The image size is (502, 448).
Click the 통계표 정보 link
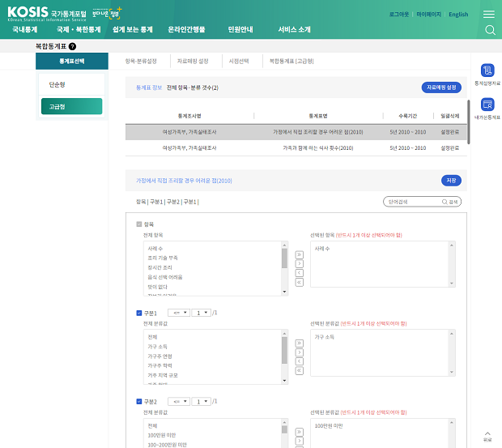[x=149, y=87]
